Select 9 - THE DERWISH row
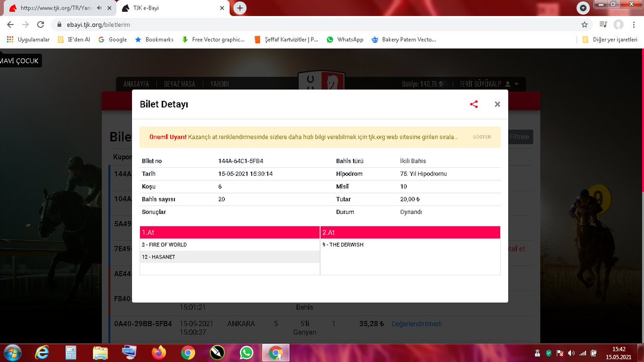The width and height of the screenshot is (644, 362). [410, 245]
